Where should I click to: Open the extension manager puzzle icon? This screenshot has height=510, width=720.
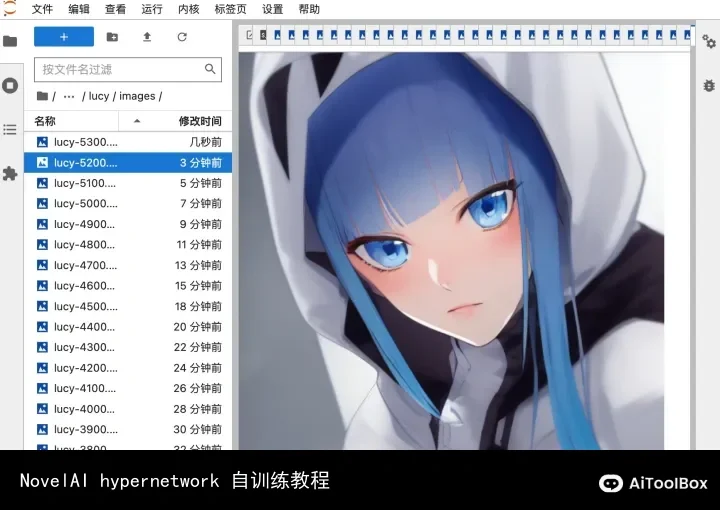point(10,174)
